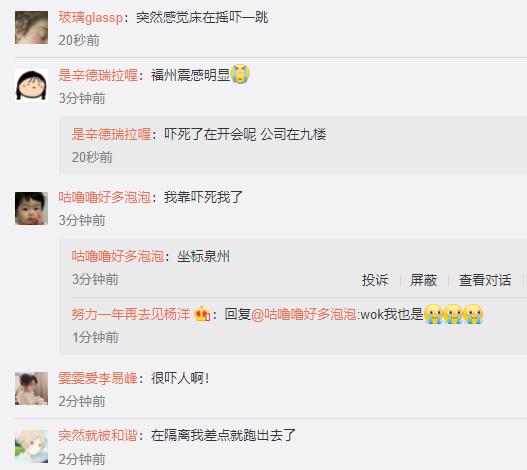
Task: Click 是辛德瑞拉喔 name in nested reply
Action: 111,134
